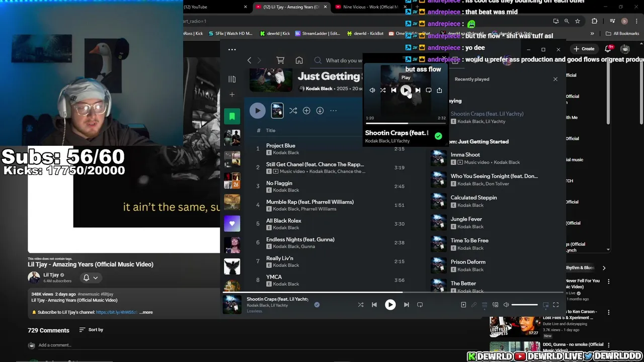Viewport: 644px width, 362px height.
Task: Toggle shuffle in bottom player bar
Action: [361, 305]
